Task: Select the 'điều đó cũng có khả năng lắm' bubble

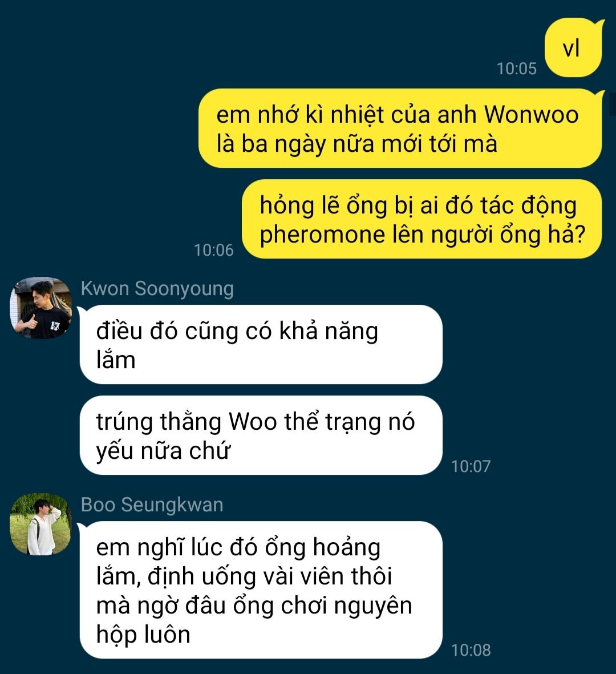Action: [x=260, y=344]
